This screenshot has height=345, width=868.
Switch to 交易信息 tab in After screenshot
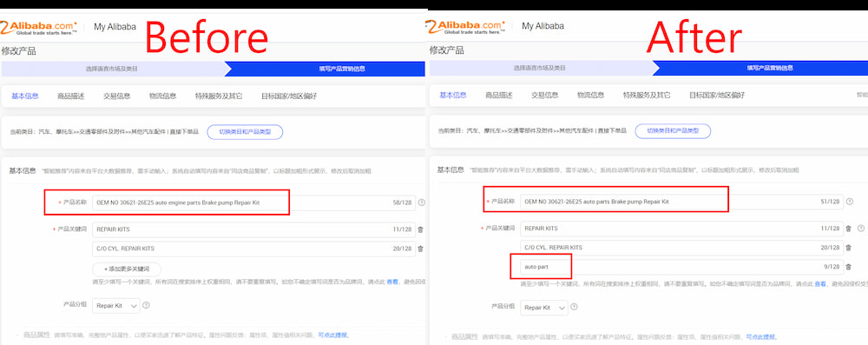click(545, 95)
